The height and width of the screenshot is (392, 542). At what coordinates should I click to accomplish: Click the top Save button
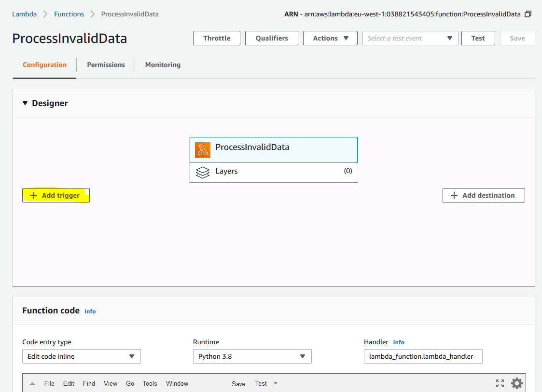(517, 38)
